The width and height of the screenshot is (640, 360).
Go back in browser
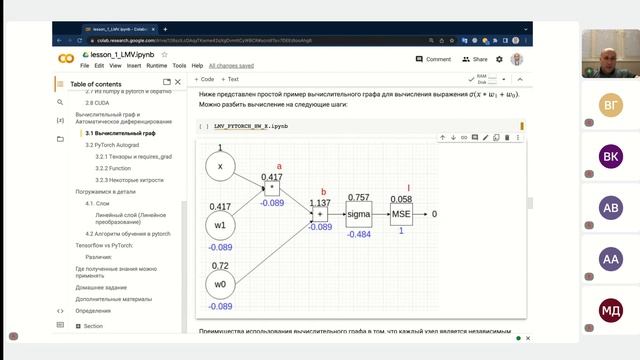point(59,40)
